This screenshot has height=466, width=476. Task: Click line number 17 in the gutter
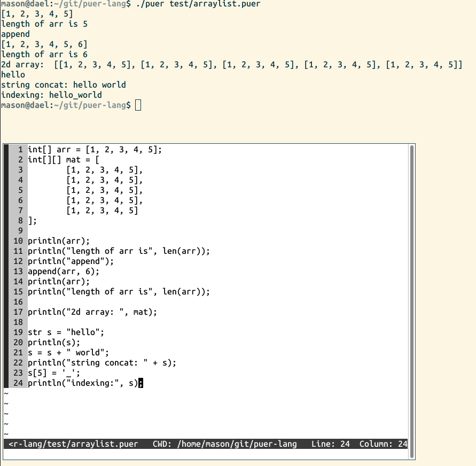coord(18,312)
